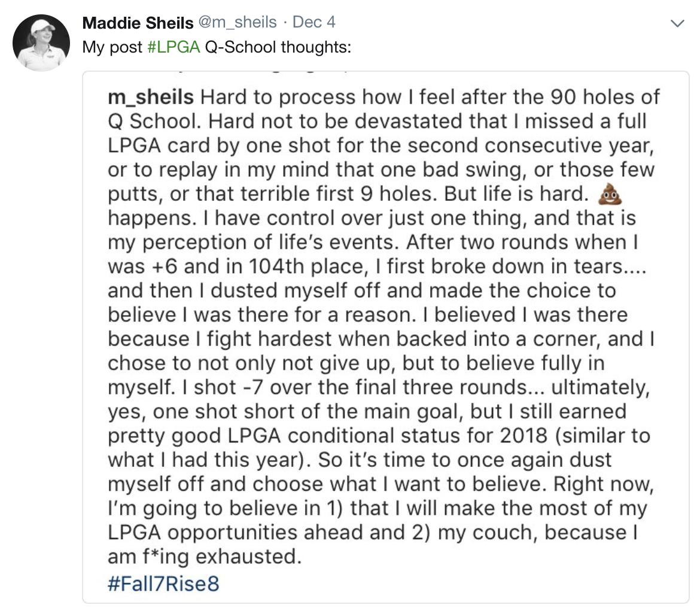Open the #LPGA hashtag link

point(174,47)
